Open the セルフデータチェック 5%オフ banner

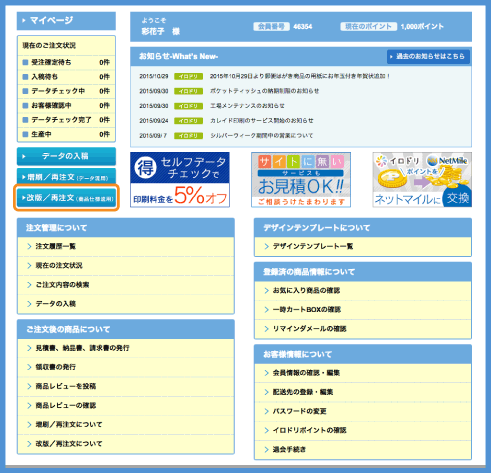tap(180, 180)
